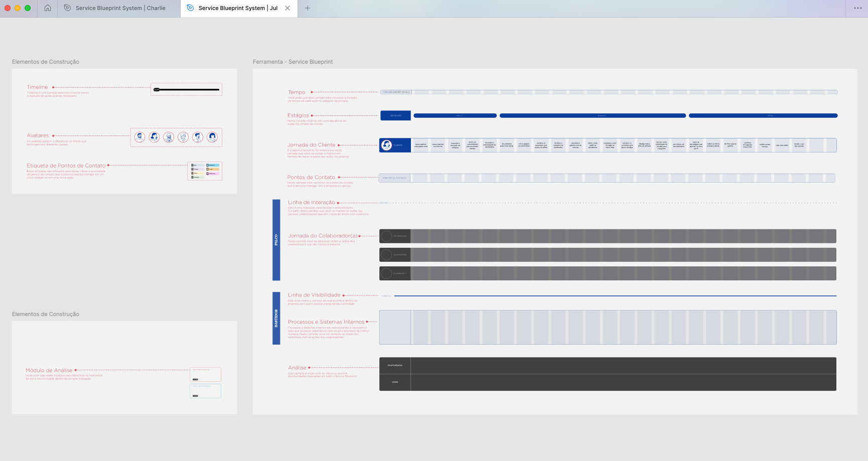Select the Ferramenta - Service Blueprint frame title
868x461 pixels.
(293, 62)
